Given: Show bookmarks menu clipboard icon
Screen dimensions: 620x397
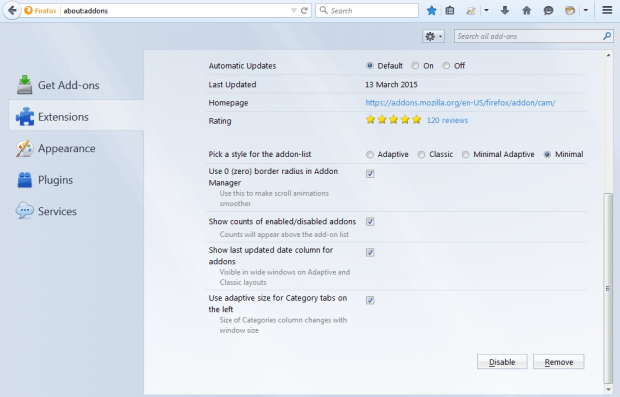Looking at the screenshot, I should pyautogui.click(x=450, y=11).
